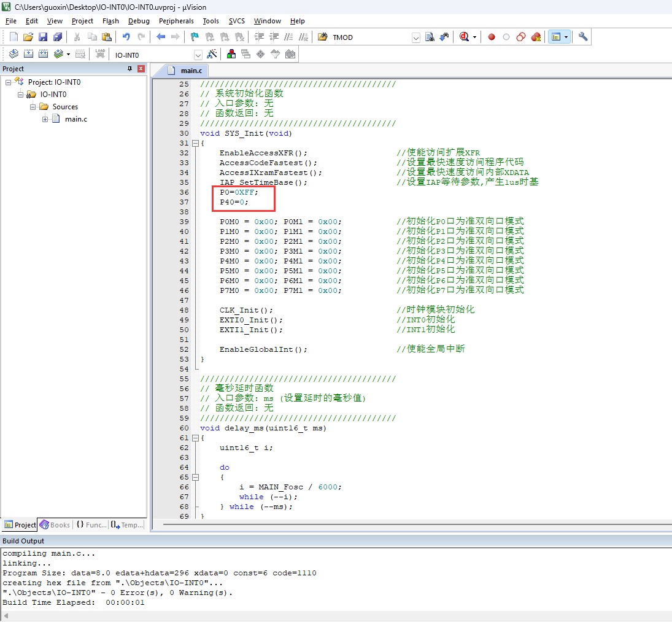Open the debug icon dropdown arrow

pos(474,37)
